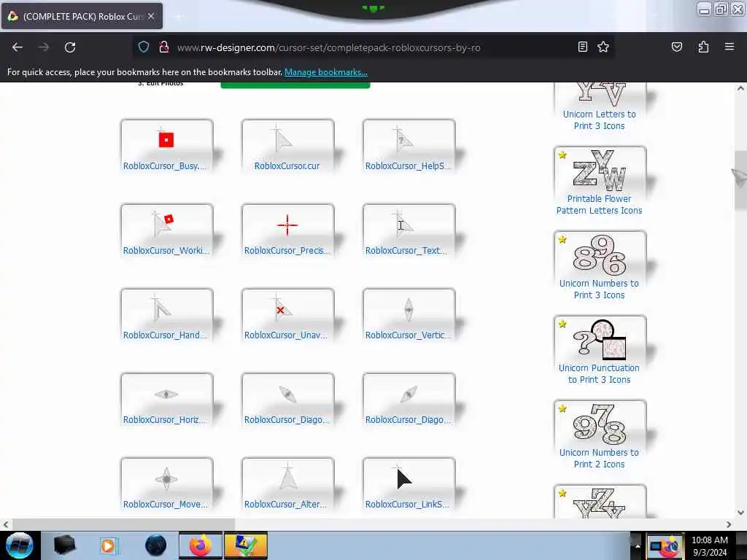
Task: Click the horizontal scrollbar right arrow
Action: point(729,524)
